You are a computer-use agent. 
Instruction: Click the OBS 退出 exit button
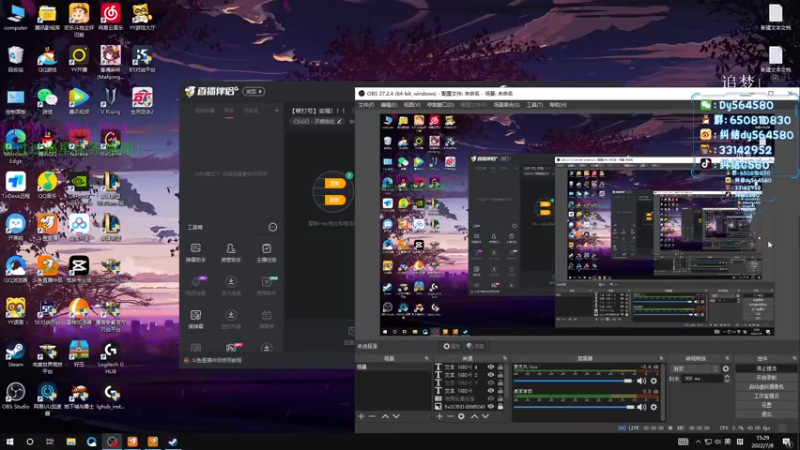pos(766,414)
